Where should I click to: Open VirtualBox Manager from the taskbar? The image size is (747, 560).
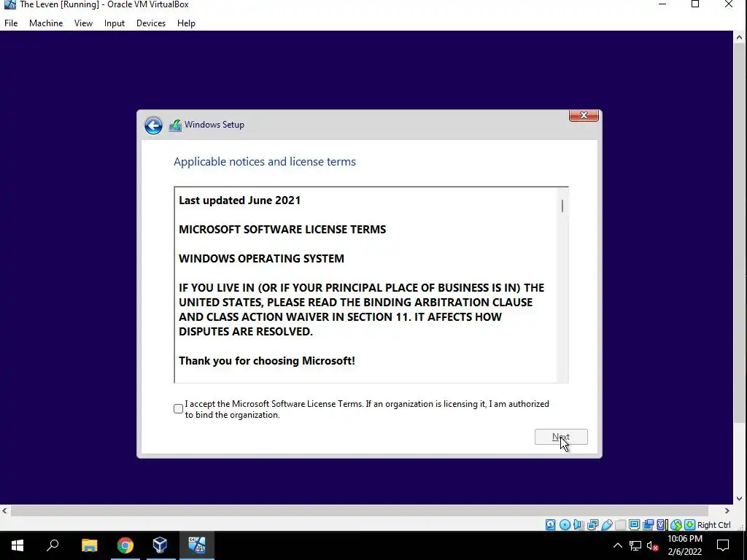pyautogui.click(x=160, y=545)
